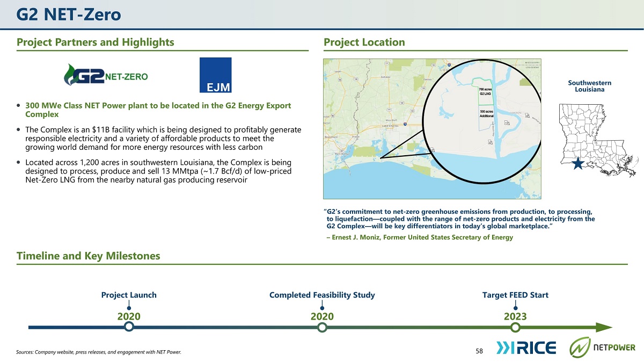
Task: Click 'Timeline and Key Milestones' heading
Action: click(89, 256)
